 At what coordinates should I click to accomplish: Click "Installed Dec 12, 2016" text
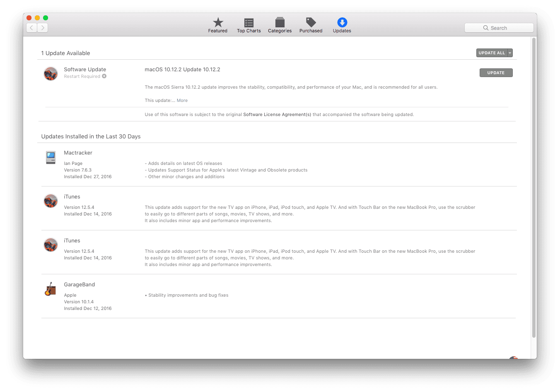pos(88,308)
